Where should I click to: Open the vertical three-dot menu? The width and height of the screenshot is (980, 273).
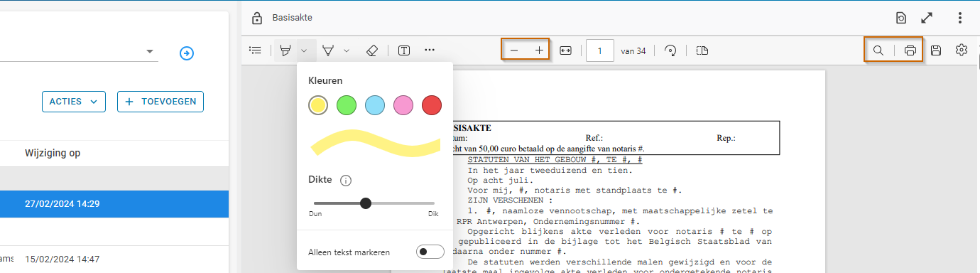960,18
